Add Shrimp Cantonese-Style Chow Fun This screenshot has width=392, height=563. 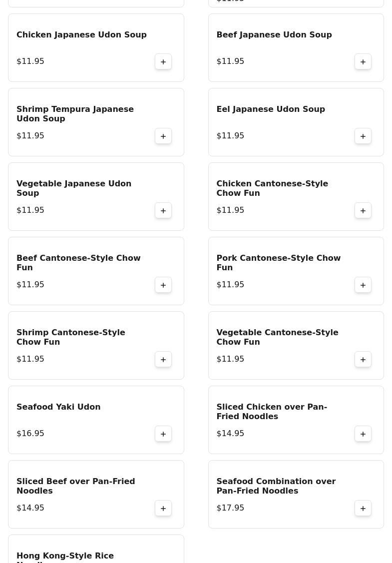pyautogui.click(x=163, y=359)
